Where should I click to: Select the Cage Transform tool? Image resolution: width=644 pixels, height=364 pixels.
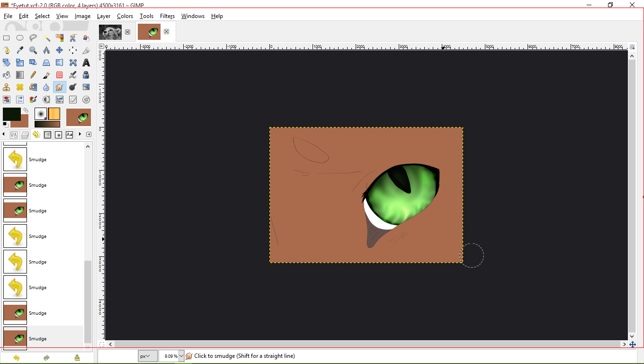click(73, 63)
